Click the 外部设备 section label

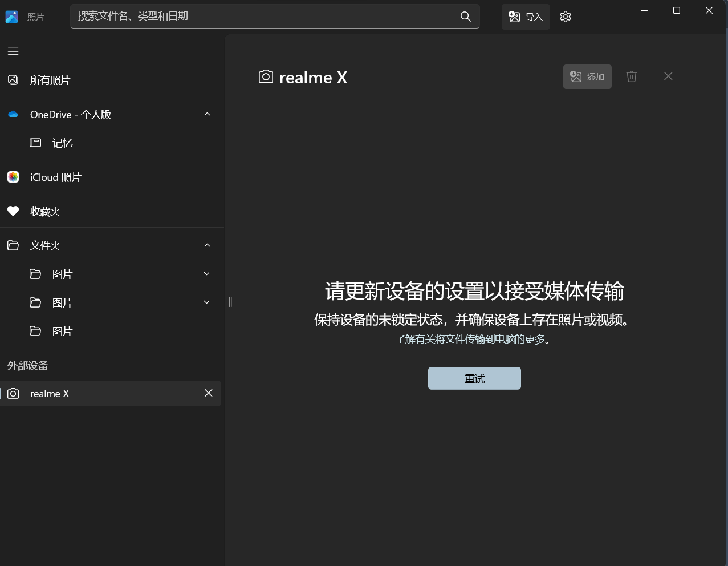[x=28, y=366]
